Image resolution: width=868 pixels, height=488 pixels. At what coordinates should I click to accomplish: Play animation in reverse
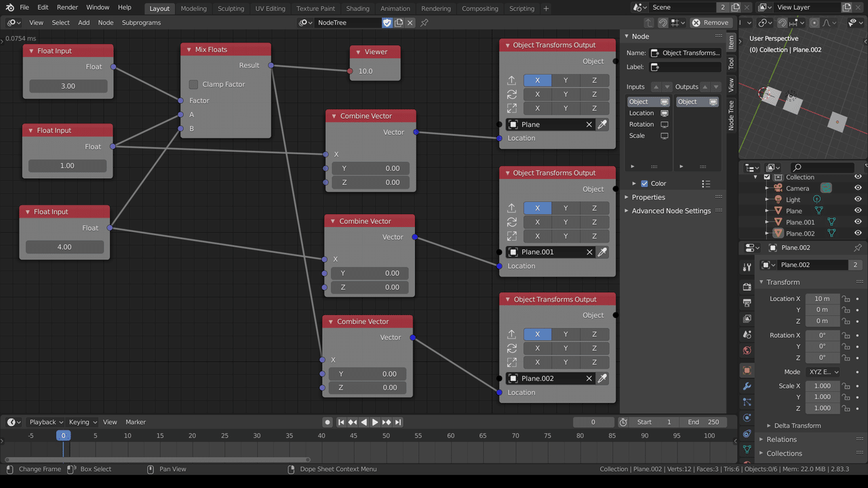click(x=364, y=422)
